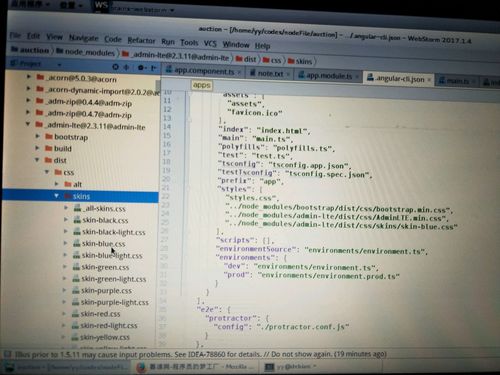
Task: Select skin-red-light.css file name
Action: pos(109,326)
